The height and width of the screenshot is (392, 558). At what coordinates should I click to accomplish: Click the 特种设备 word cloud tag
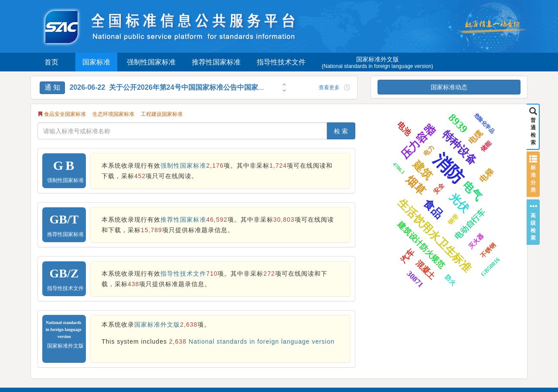[459, 148]
